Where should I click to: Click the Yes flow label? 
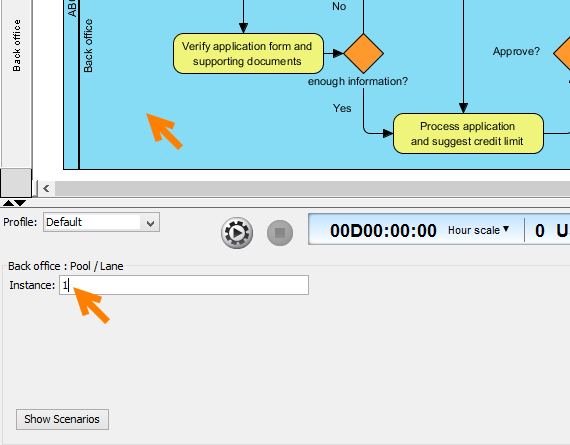pyautogui.click(x=342, y=108)
